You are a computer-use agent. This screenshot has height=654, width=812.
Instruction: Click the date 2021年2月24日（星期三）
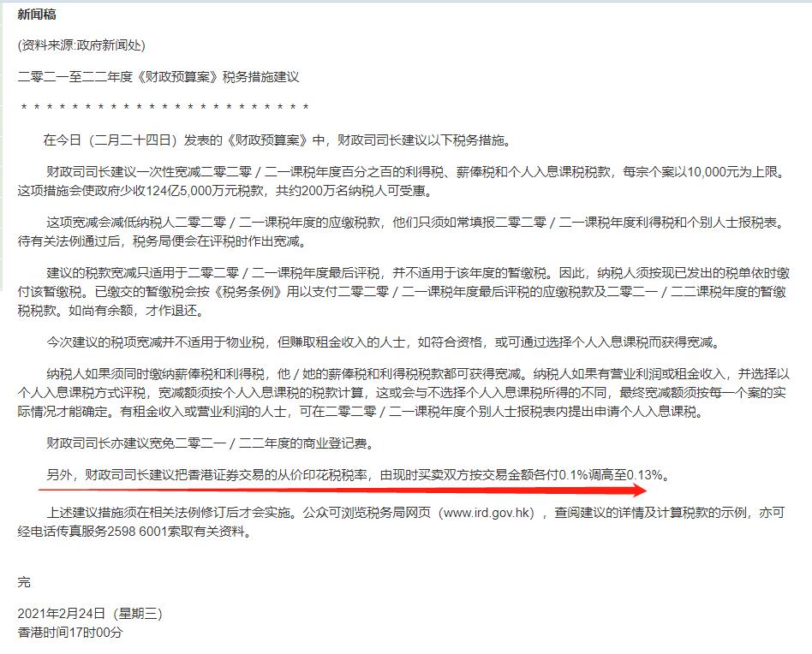[x=90, y=614]
